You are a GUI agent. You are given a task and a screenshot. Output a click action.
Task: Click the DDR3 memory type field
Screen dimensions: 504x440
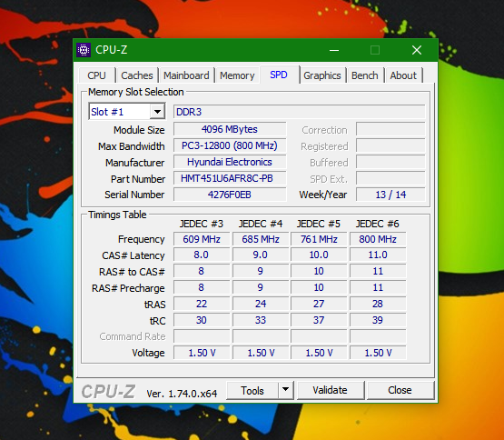[x=300, y=112]
